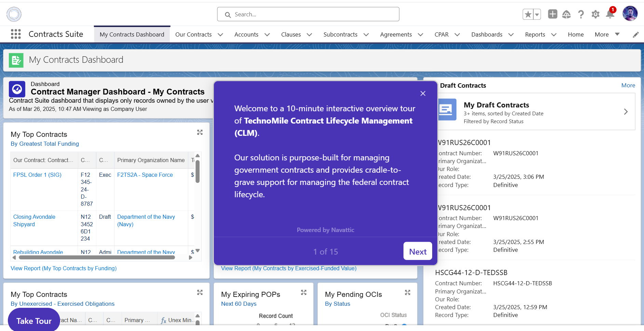
Task: Click the pencil to edit navigation bar
Action: tap(635, 34)
